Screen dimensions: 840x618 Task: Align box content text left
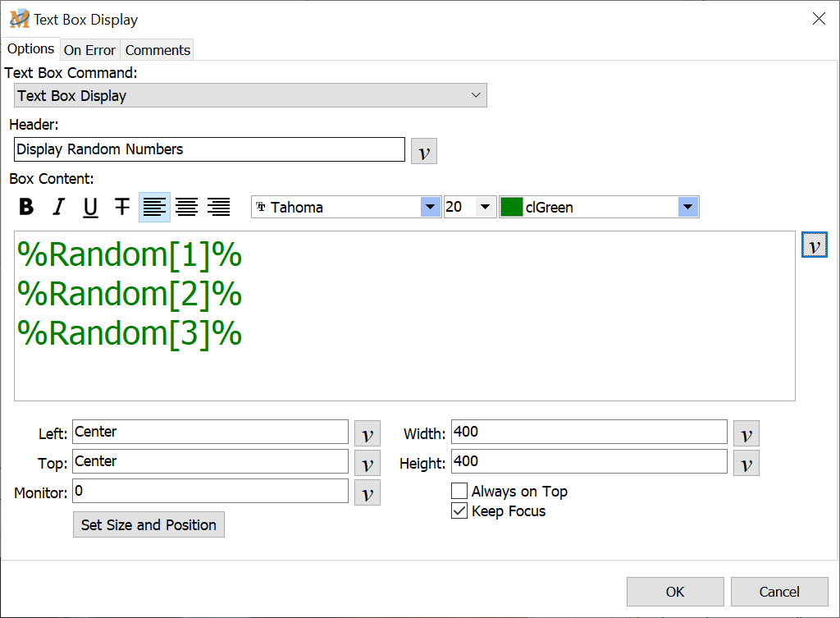(x=154, y=207)
